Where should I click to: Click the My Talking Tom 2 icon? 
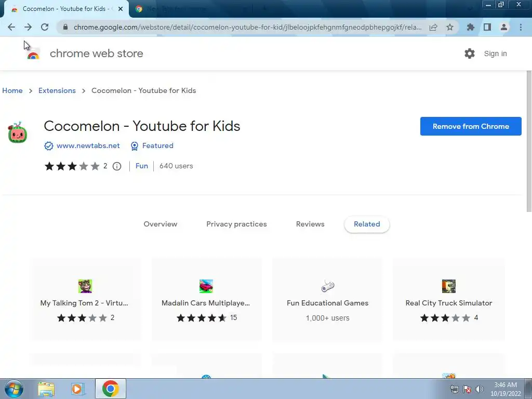85,286
